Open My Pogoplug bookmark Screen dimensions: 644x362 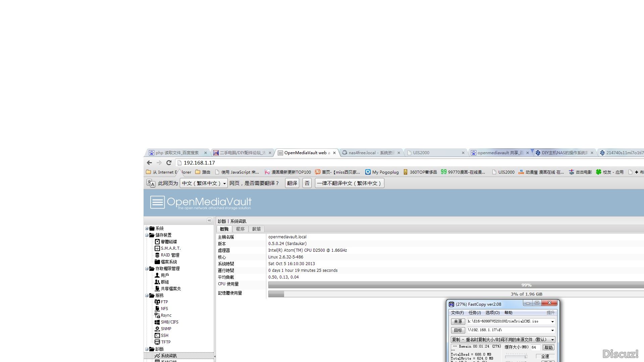click(382, 172)
